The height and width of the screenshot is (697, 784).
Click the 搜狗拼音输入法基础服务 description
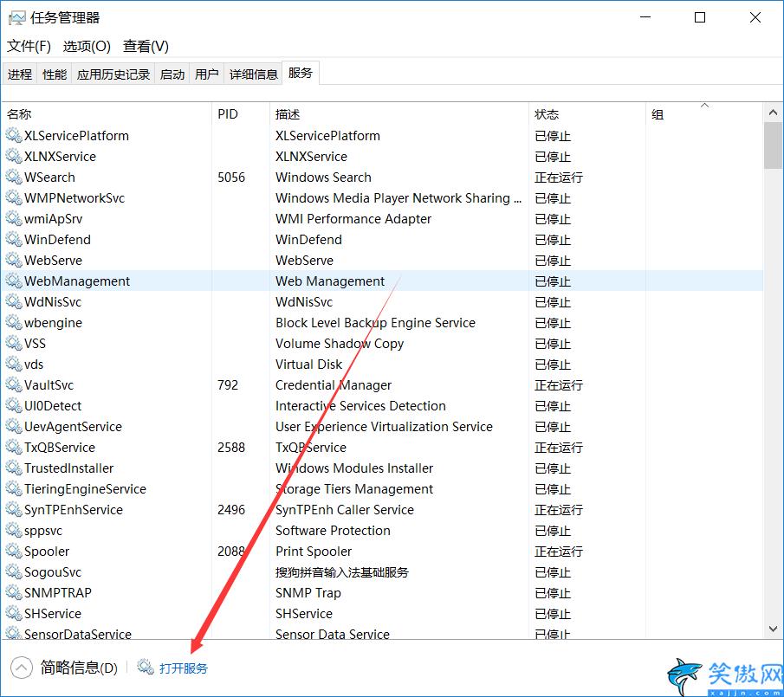point(342,572)
